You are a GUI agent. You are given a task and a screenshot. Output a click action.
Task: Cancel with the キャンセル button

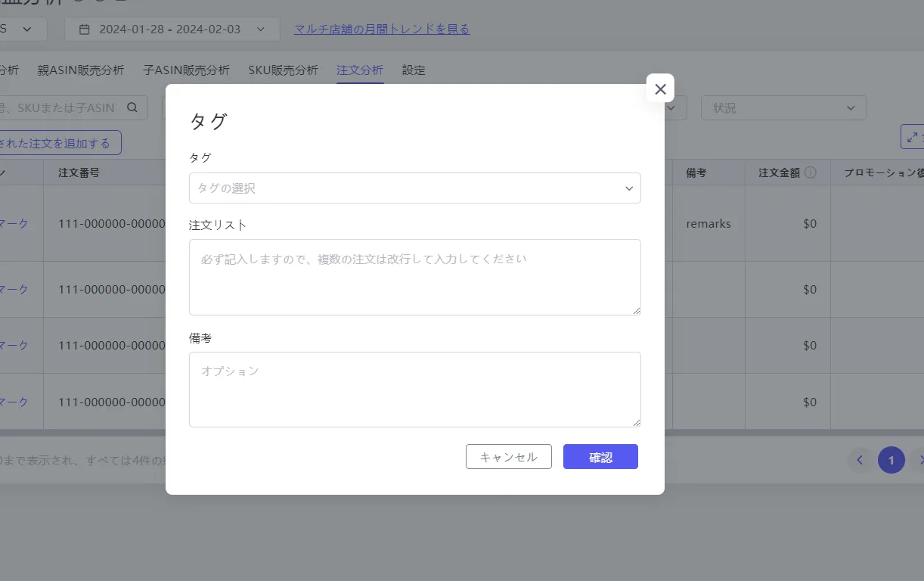[508, 457]
